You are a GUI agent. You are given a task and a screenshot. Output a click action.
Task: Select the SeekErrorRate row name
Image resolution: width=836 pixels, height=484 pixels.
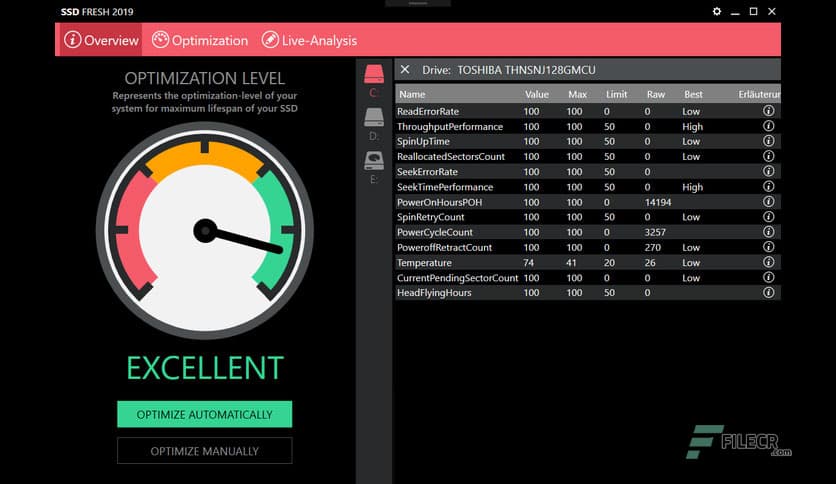click(x=427, y=172)
